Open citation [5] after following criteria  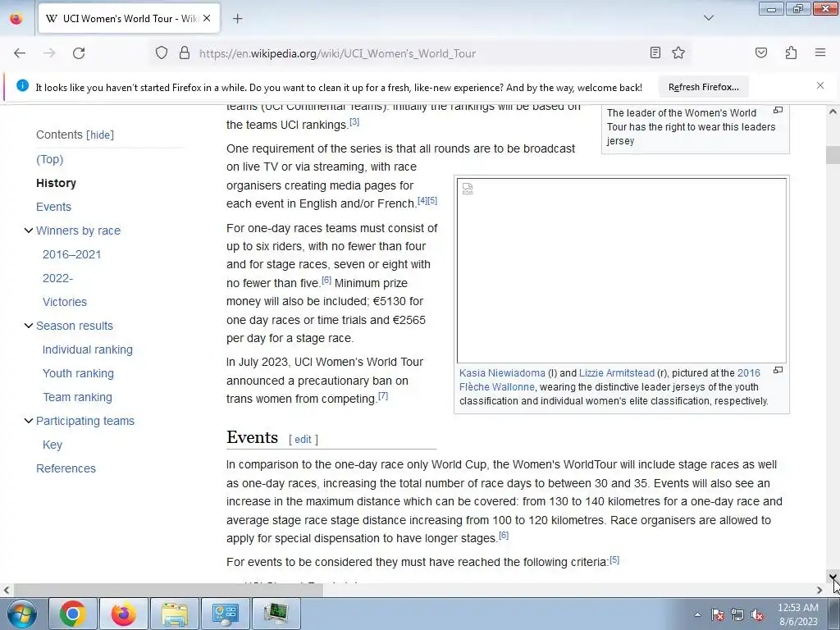[614, 559]
